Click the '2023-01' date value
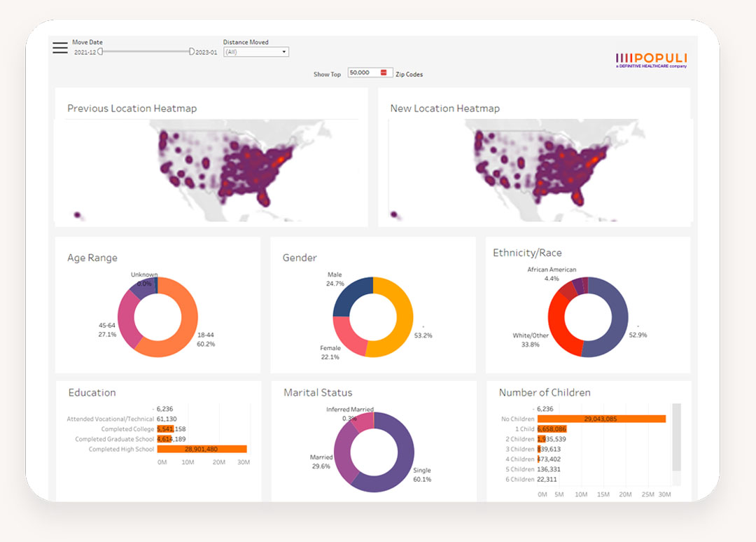This screenshot has width=756, height=542. [x=206, y=52]
